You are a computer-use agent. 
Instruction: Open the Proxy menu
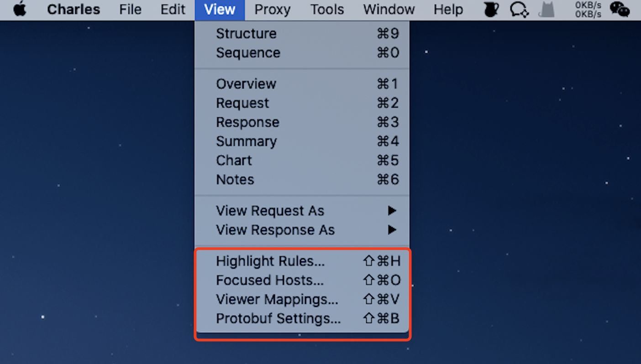click(273, 10)
